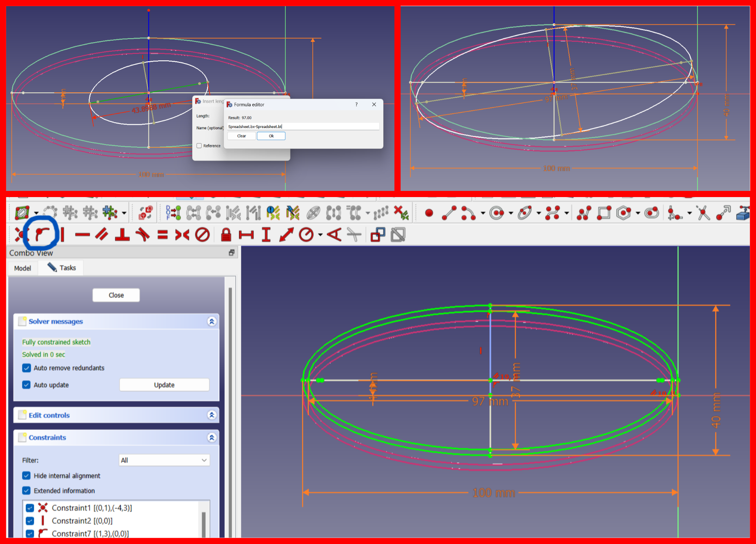The height and width of the screenshot is (544, 756).
Task: Switch to the Model tab
Action: point(22,268)
